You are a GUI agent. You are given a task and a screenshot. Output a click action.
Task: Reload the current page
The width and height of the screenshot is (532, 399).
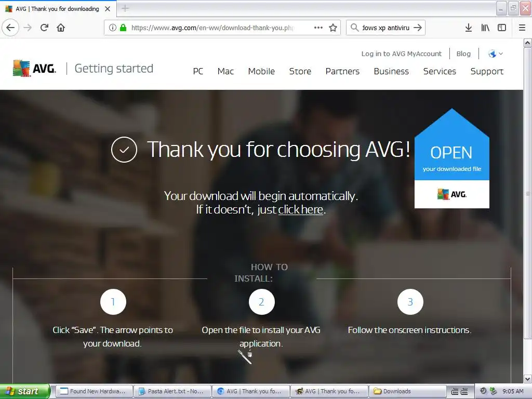(x=45, y=28)
